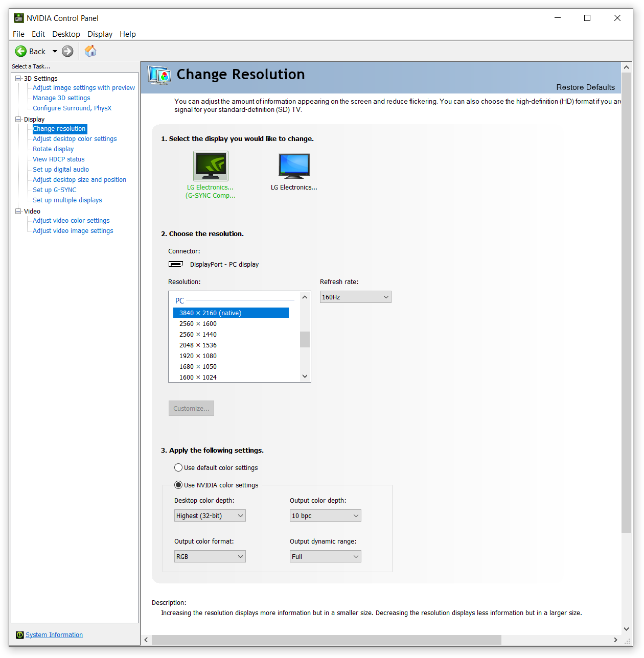Image resolution: width=644 pixels, height=658 pixels.
Task: Open the Back history dropdown arrow
Action: coord(55,51)
